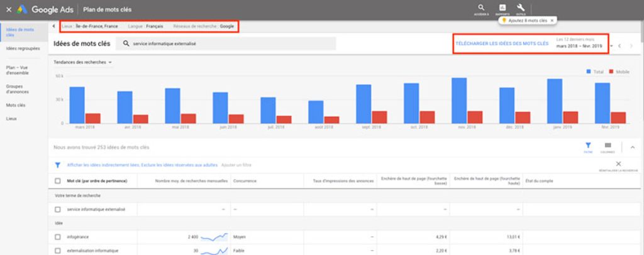Open the 'Groupes d'annonces' sidebar item
Viewport: 644px width, 255px height.
[17, 89]
